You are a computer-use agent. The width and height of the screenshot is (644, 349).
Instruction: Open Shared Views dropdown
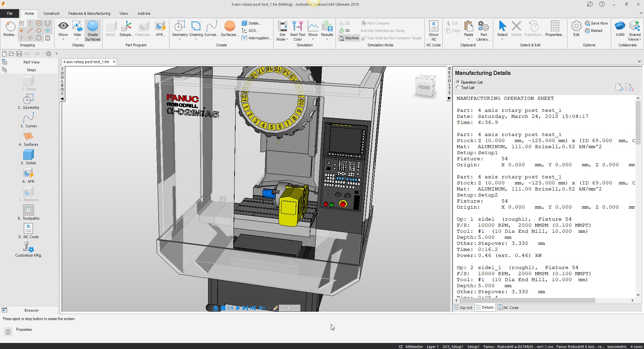pos(635,31)
